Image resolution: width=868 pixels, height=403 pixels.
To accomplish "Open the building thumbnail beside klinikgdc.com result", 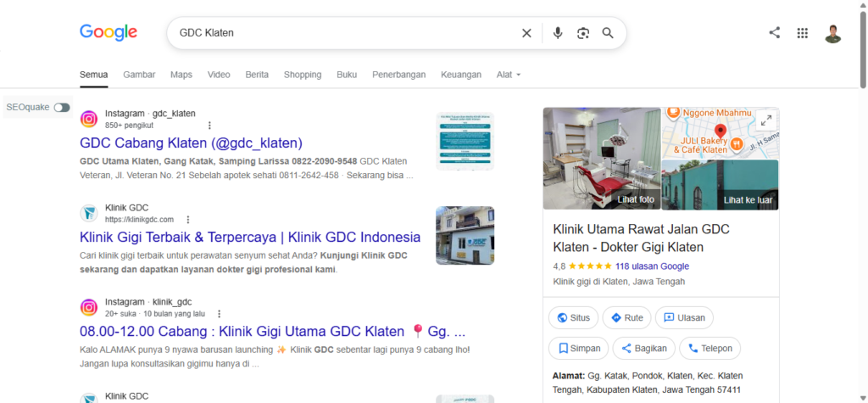I will 465,236.
